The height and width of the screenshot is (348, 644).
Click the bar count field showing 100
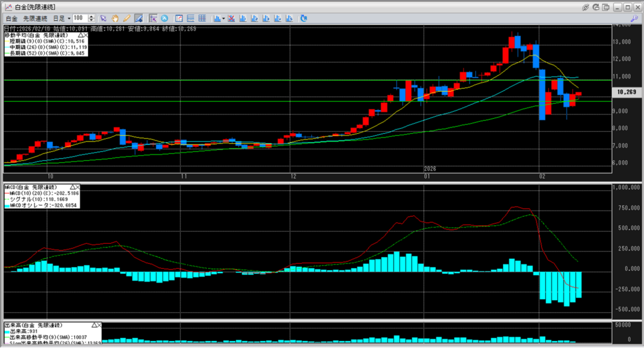click(79, 18)
